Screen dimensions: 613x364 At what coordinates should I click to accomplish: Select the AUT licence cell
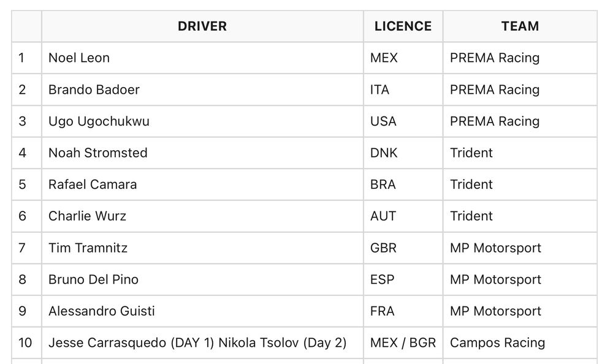(x=383, y=216)
